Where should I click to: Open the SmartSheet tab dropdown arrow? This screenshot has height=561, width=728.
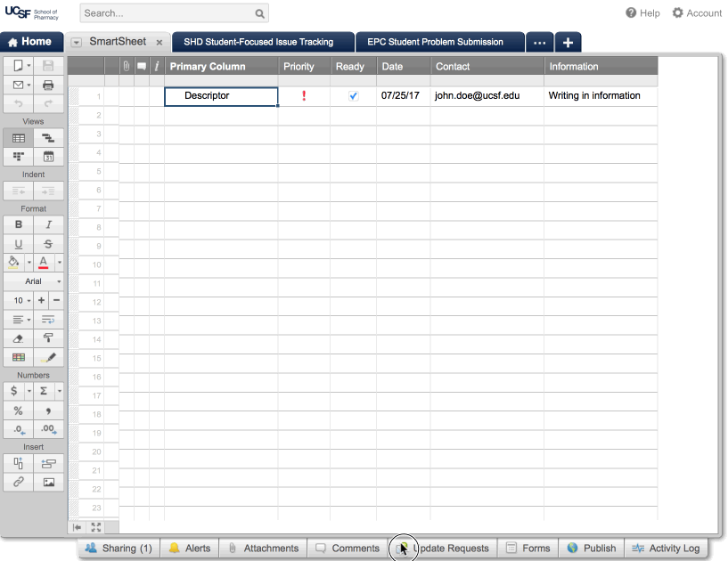(77, 42)
